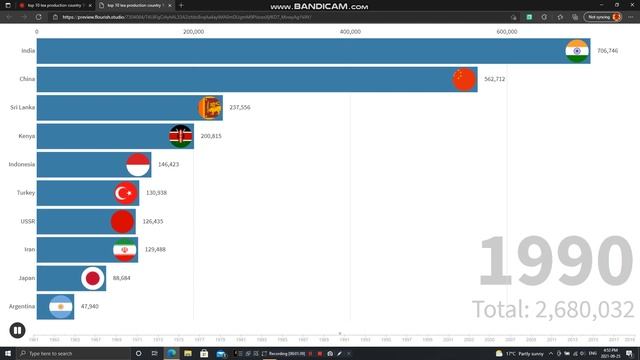Show hidden system tray icons

pyautogui.click(x=551, y=353)
